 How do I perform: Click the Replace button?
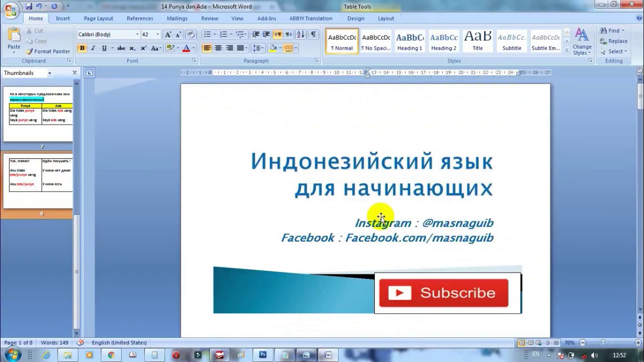pos(613,41)
